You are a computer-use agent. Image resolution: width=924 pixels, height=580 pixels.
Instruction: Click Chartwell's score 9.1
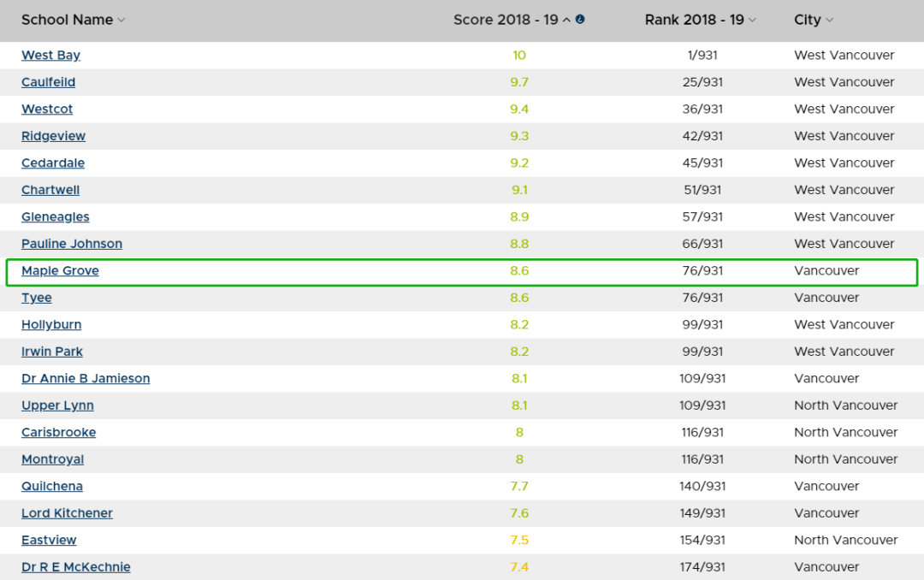coord(519,191)
